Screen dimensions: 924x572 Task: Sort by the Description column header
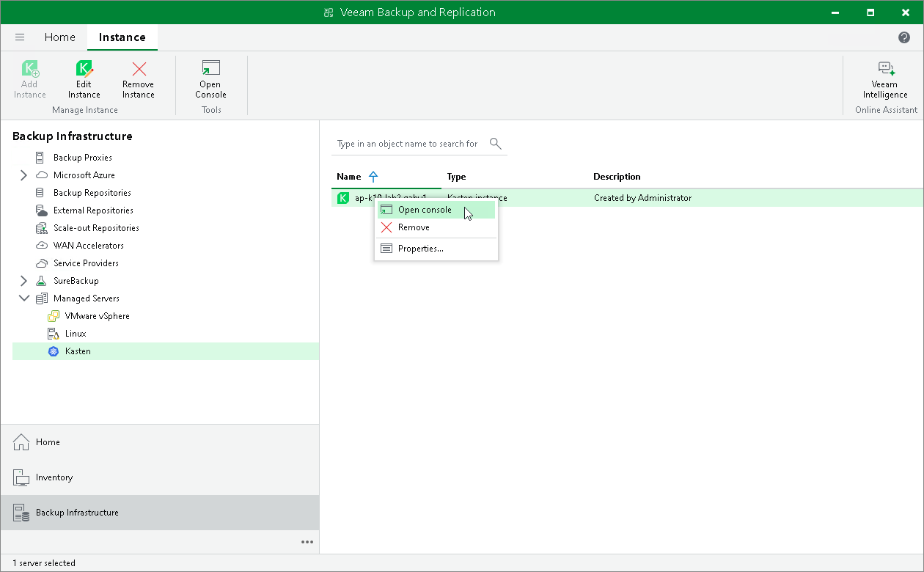tap(617, 177)
